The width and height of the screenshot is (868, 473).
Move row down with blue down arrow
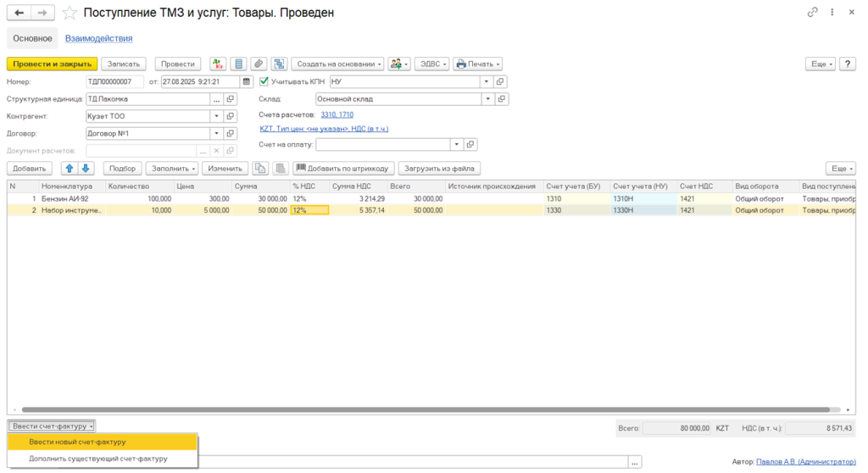(x=86, y=168)
